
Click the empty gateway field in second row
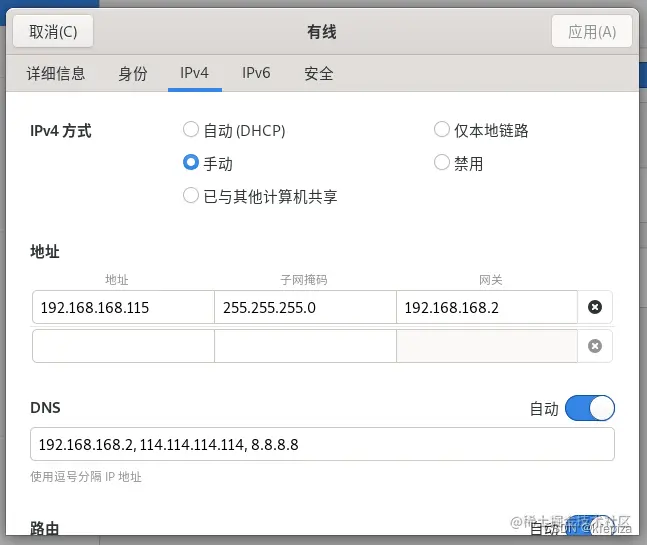point(487,346)
